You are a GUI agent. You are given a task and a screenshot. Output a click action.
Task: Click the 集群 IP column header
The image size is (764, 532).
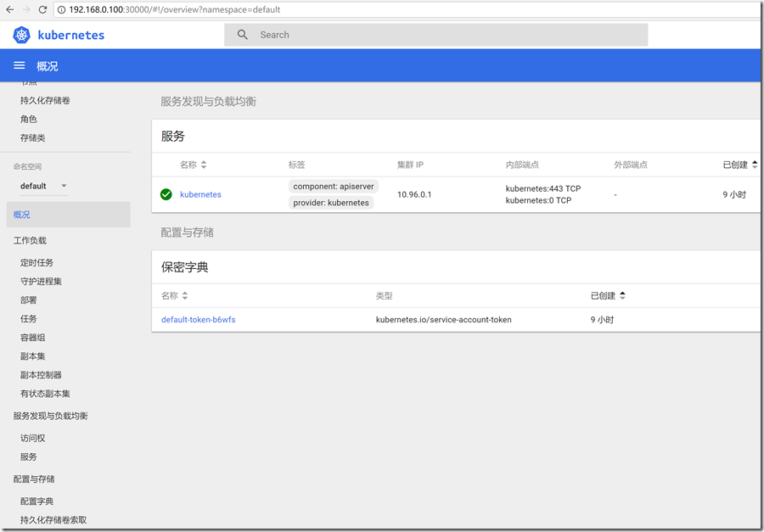click(410, 165)
